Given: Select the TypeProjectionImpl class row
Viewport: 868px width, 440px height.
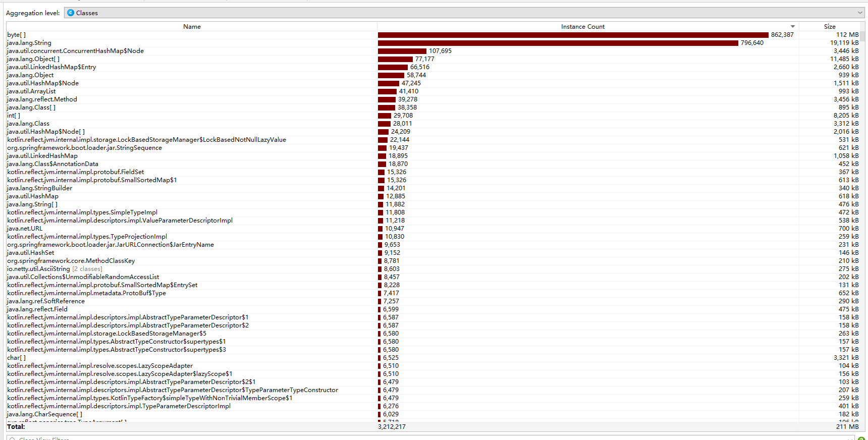Looking at the screenshot, I should tap(433, 237).
